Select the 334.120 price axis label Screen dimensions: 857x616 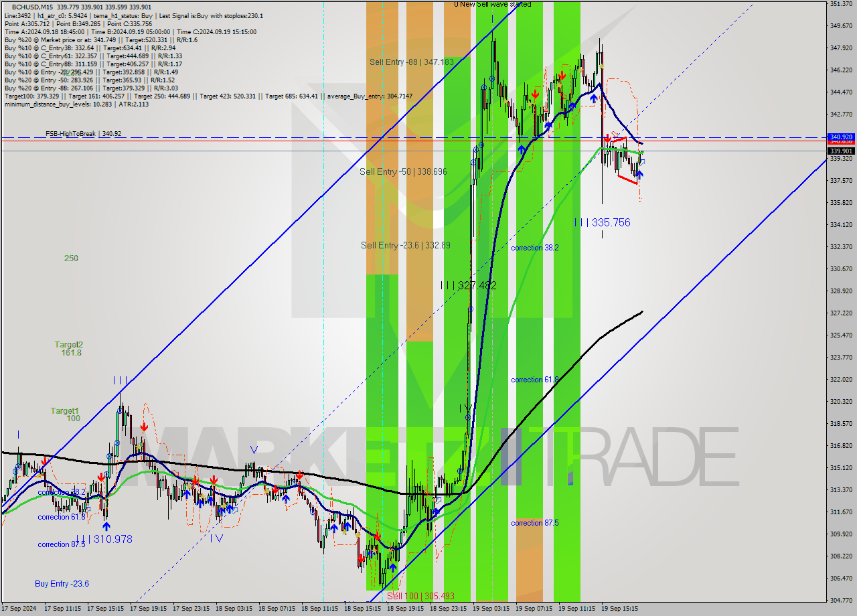pos(842,225)
